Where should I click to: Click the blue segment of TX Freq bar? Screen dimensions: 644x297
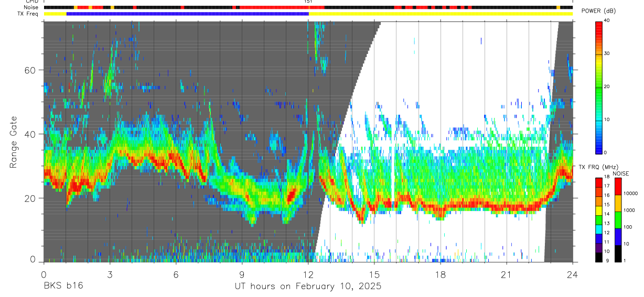click(x=188, y=14)
